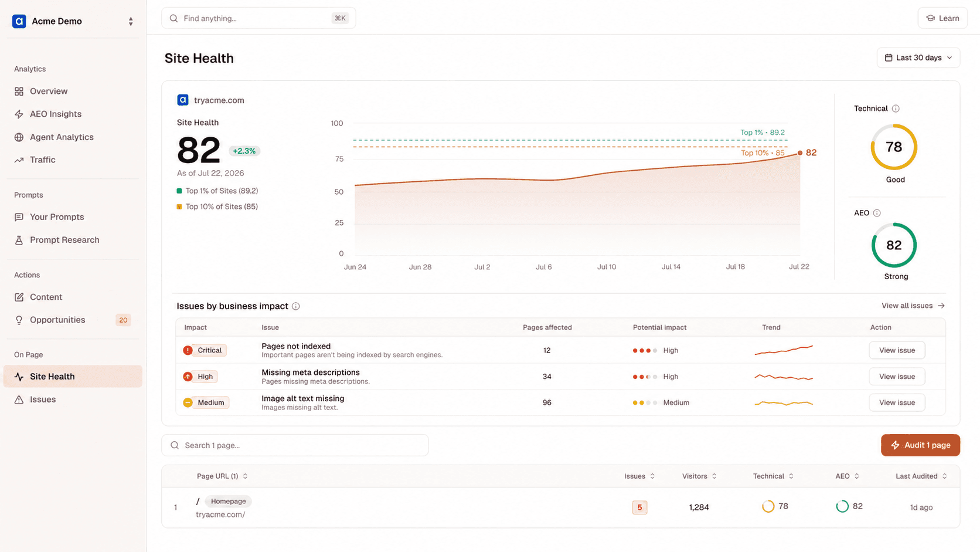This screenshot has width=980, height=552.
Task: View issue for Image alt text missing
Action: (897, 402)
